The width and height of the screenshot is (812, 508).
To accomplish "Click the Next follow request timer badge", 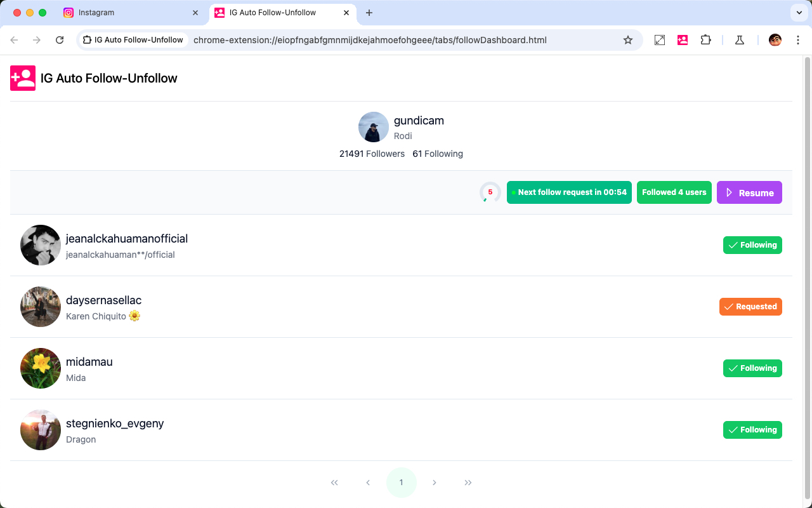I will 569,192.
